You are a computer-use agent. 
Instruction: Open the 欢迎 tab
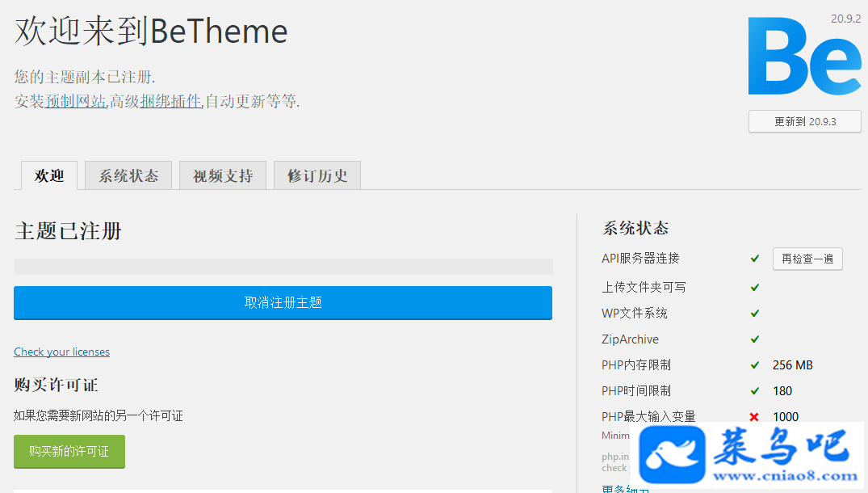pyautogui.click(x=49, y=175)
